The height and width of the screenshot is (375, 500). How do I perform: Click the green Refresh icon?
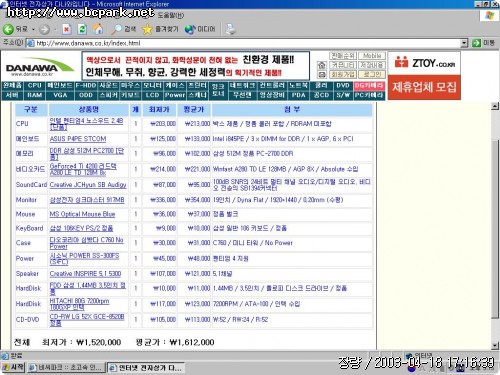[82, 29]
